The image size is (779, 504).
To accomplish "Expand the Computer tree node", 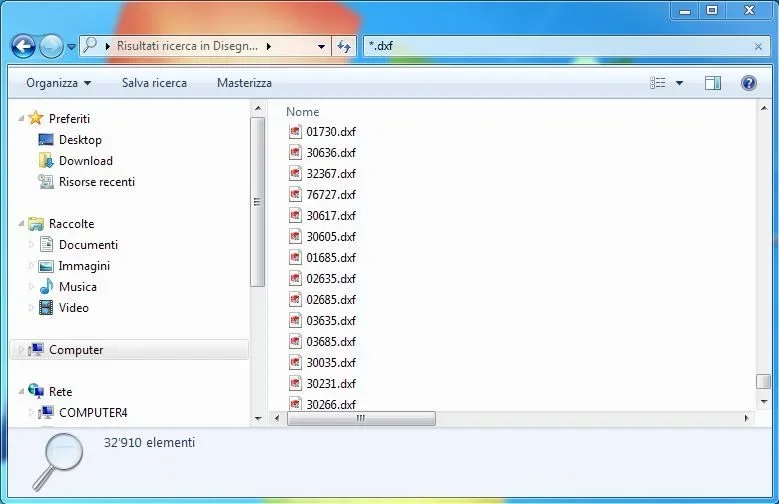I will 21,350.
